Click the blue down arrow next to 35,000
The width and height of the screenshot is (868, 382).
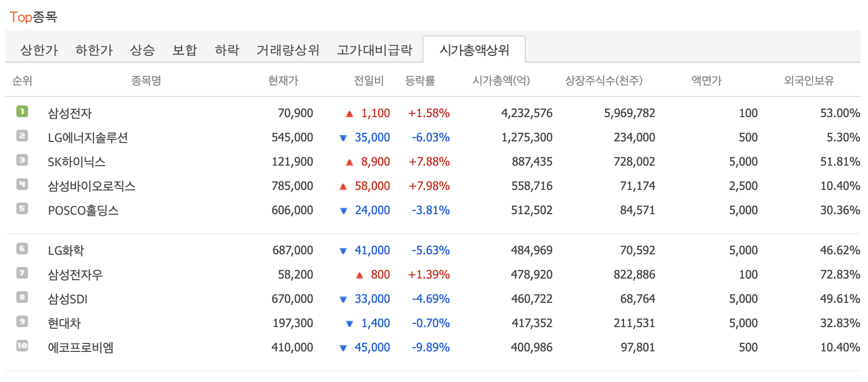[x=343, y=138]
